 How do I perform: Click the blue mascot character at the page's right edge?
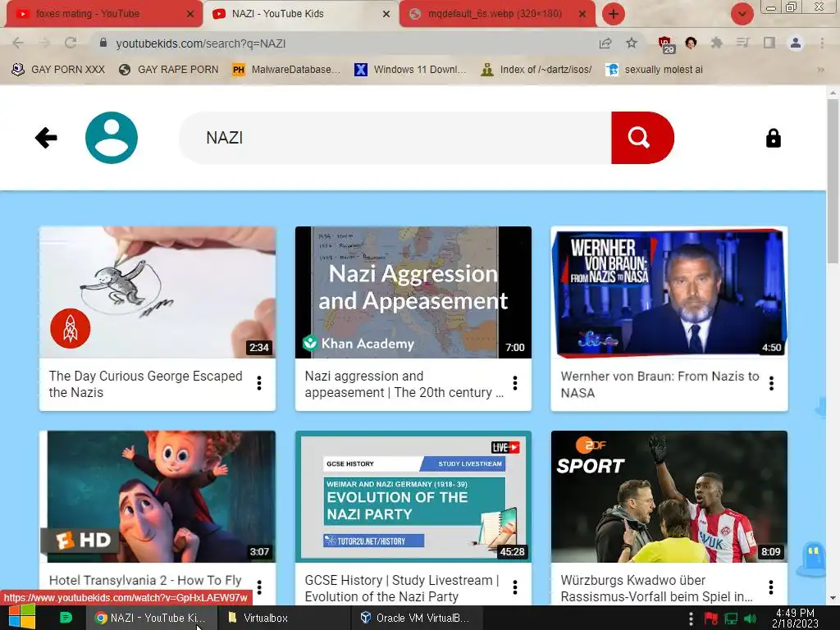coord(813,559)
